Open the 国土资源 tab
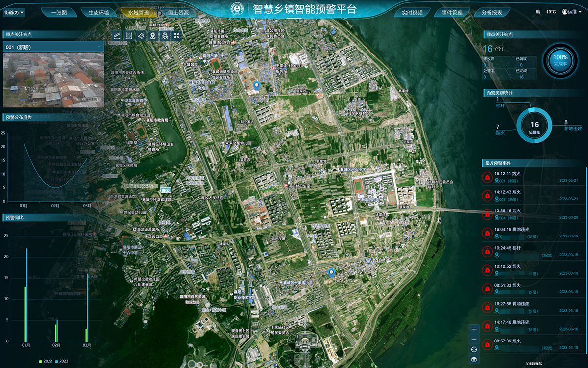 pos(178,13)
